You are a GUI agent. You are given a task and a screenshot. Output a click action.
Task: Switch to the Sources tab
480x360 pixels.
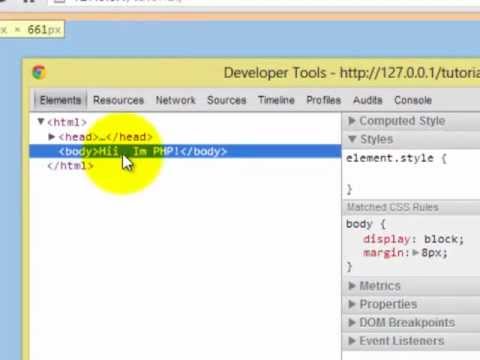click(227, 100)
